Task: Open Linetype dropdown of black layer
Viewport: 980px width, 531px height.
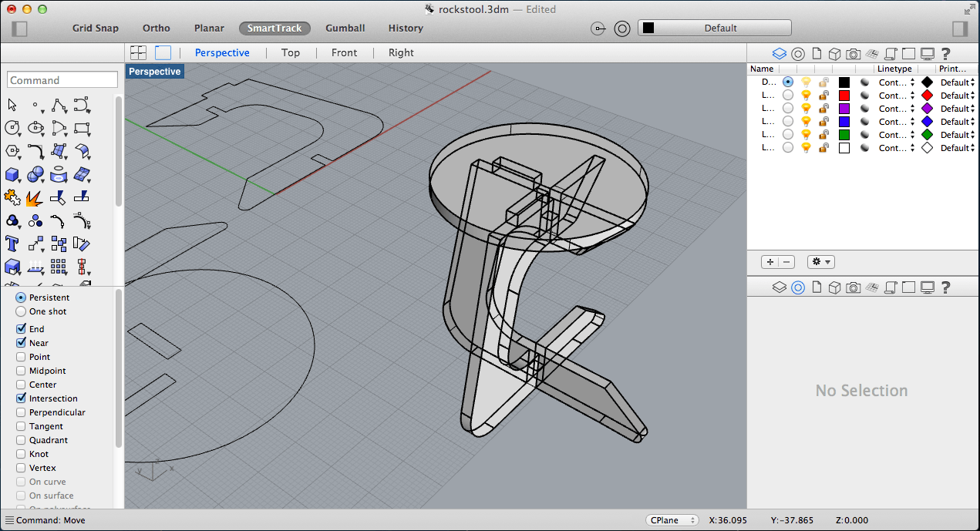Action: click(x=897, y=82)
